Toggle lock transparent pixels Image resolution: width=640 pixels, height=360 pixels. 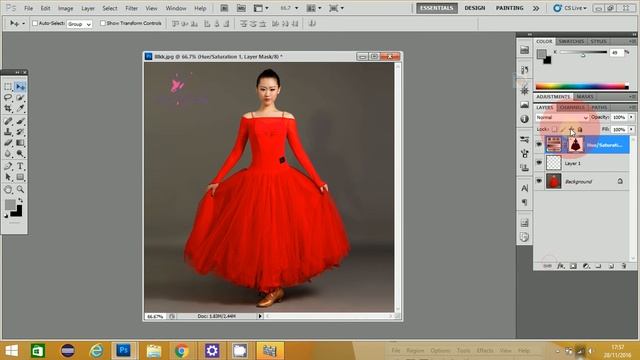pos(554,129)
